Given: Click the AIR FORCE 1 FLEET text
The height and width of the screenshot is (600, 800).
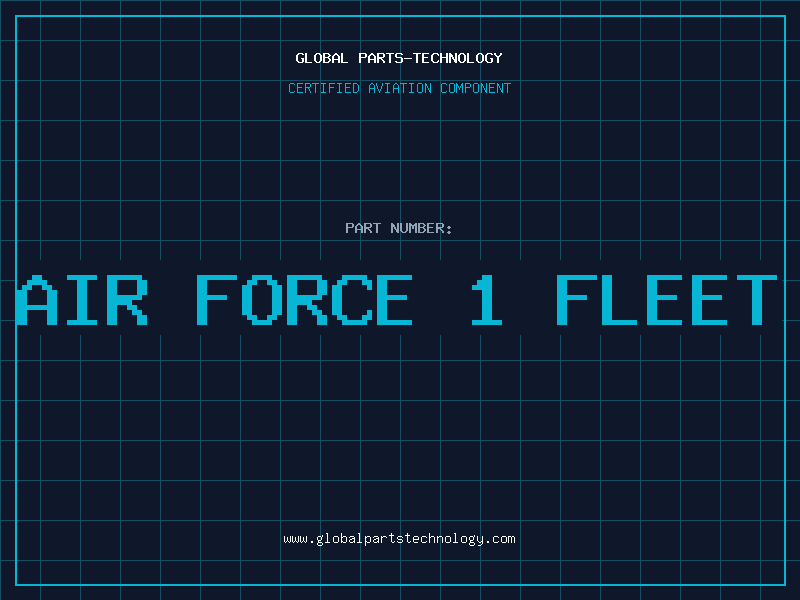Looking at the screenshot, I should pyautogui.click(x=397, y=299).
